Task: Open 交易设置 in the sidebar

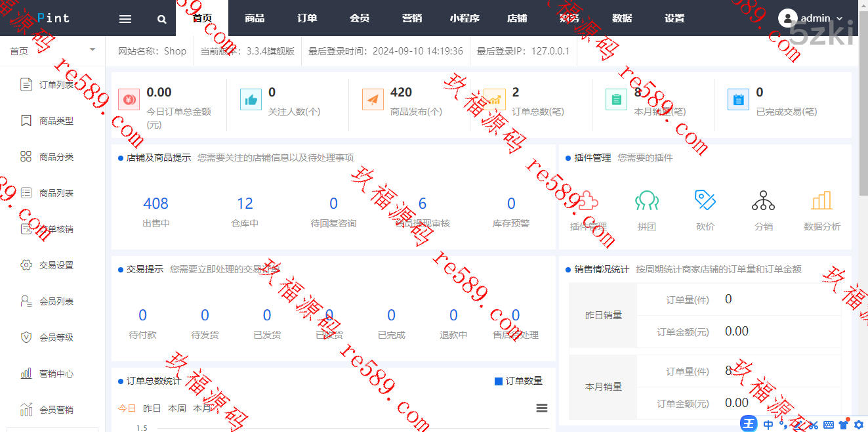Action: (56, 265)
